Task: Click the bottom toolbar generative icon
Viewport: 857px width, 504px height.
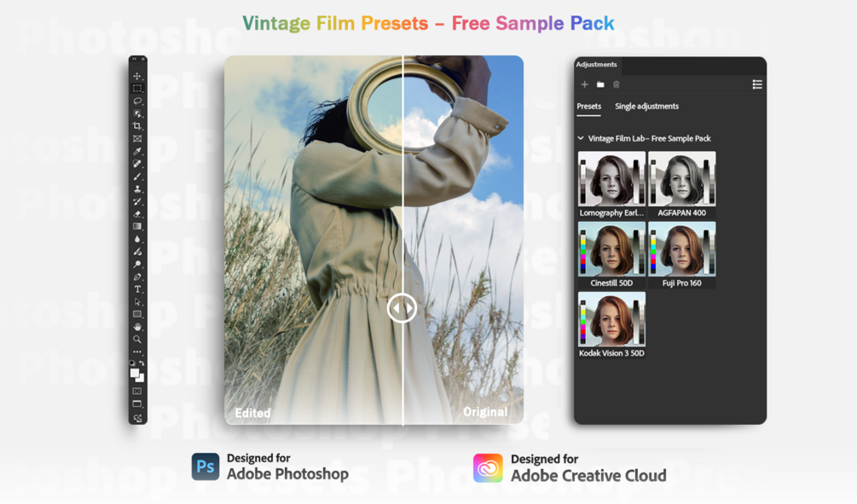Action: (x=137, y=418)
